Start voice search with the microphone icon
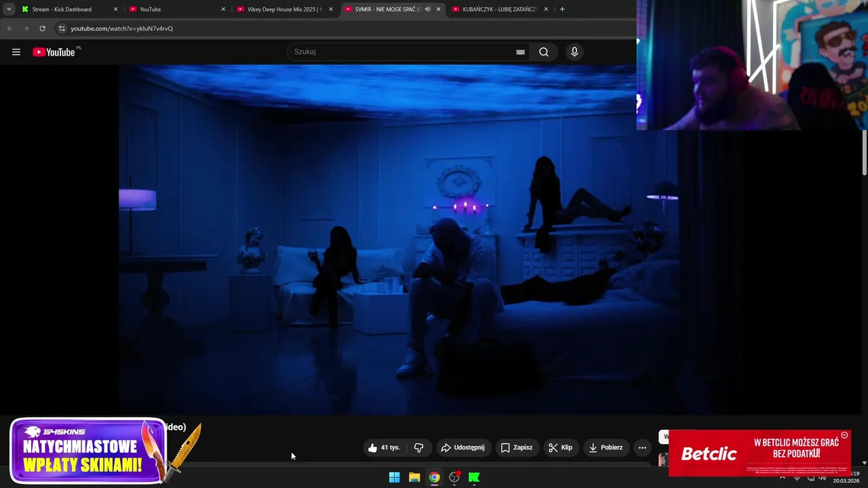 [574, 52]
